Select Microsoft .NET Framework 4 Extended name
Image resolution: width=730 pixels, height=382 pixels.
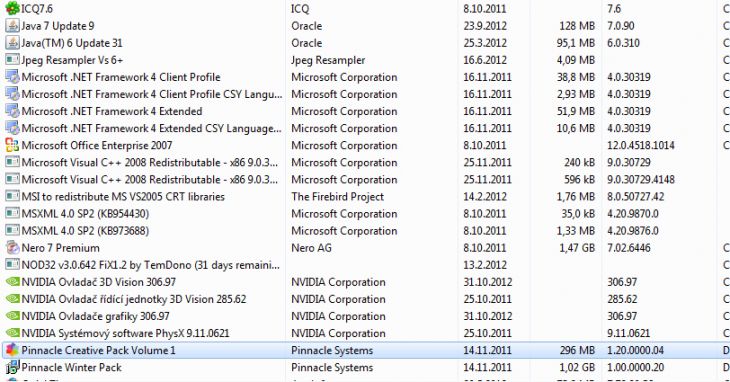pyautogui.click(x=112, y=111)
